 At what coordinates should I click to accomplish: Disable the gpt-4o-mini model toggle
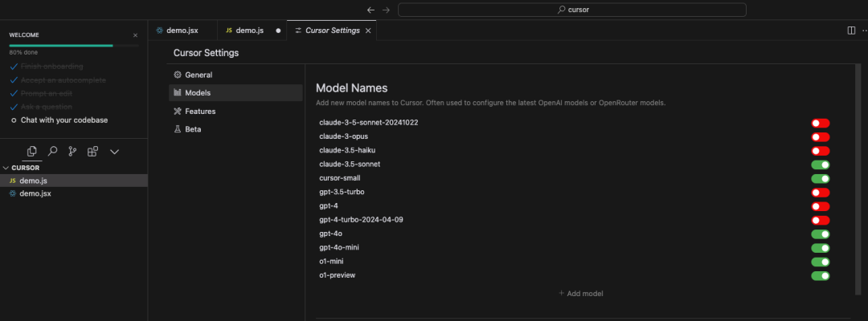pos(821,247)
